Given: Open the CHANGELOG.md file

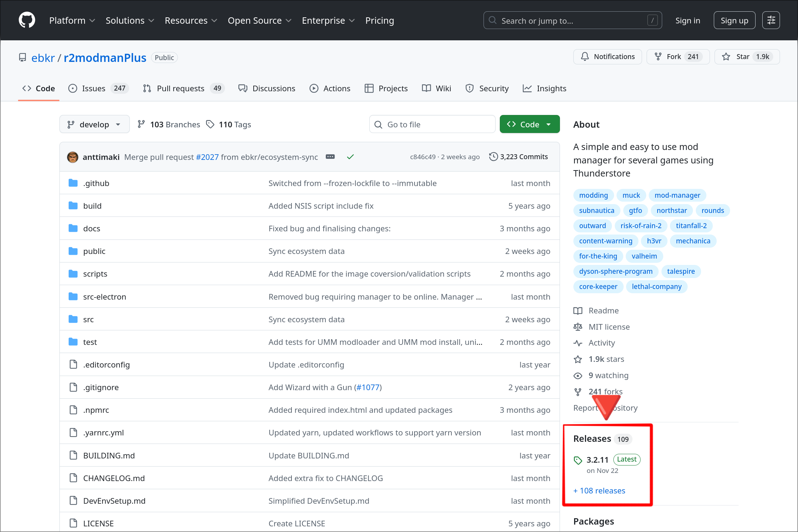Looking at the screenshot, I should coord(114,478).
